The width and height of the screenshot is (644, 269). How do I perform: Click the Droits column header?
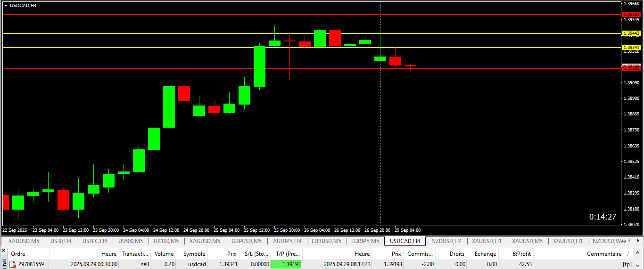pos(451,253)
